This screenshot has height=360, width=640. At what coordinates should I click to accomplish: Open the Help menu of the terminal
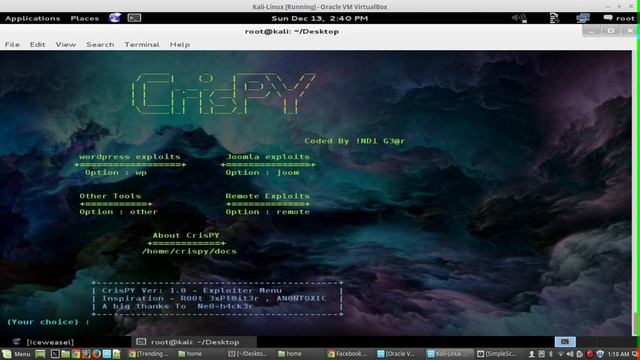tap(180, 44)
